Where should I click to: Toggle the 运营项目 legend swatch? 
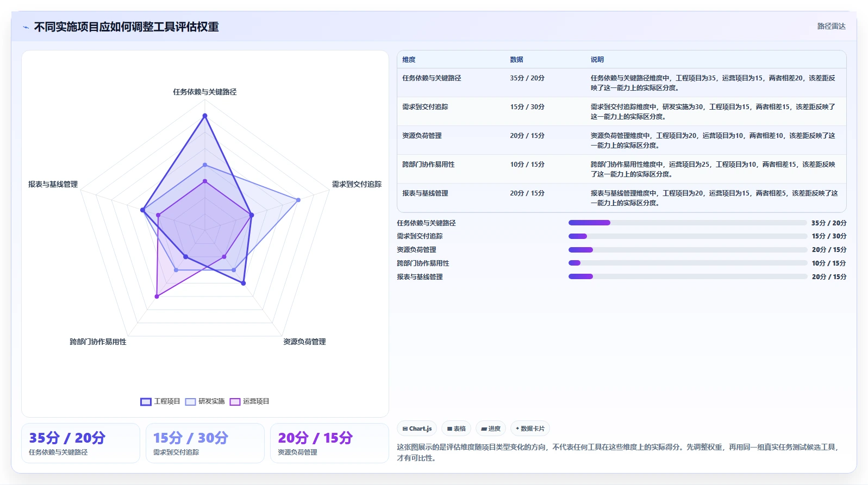click(235, 402)
